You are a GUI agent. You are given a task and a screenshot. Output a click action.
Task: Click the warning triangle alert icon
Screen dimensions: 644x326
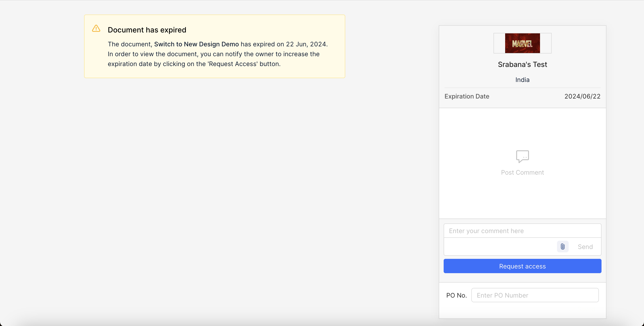[x=96, y=28]
